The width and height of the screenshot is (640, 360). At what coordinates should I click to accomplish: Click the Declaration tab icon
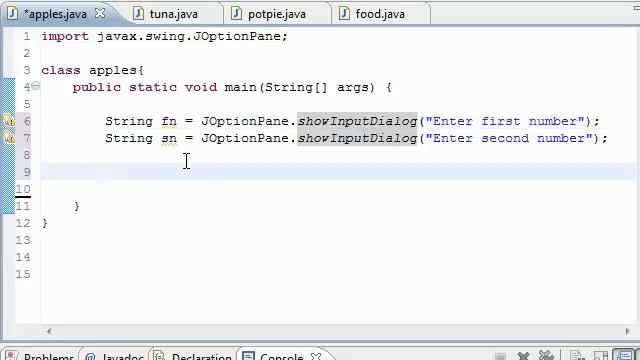pyautogui.click(x=159, y=356)
